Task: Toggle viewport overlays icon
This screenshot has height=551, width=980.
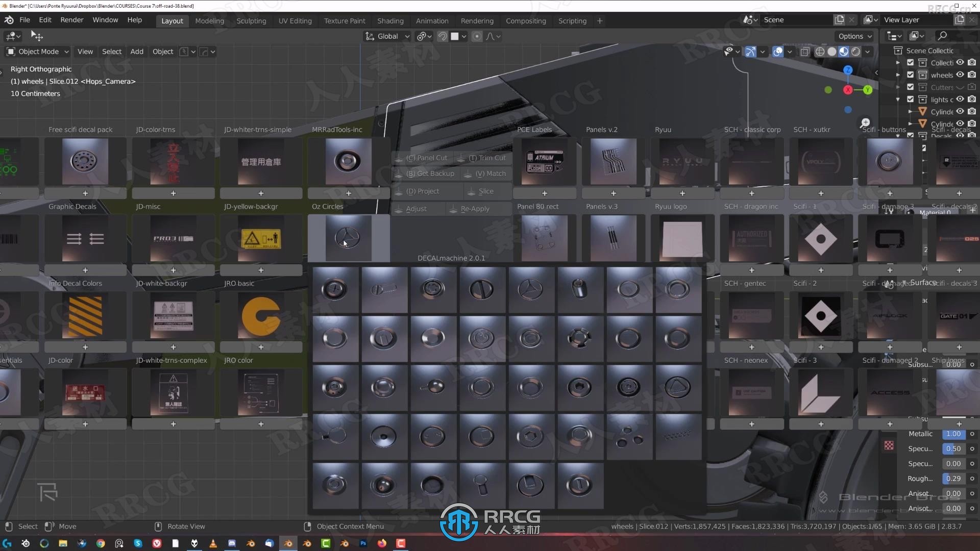Action: [x=777, y=52]
